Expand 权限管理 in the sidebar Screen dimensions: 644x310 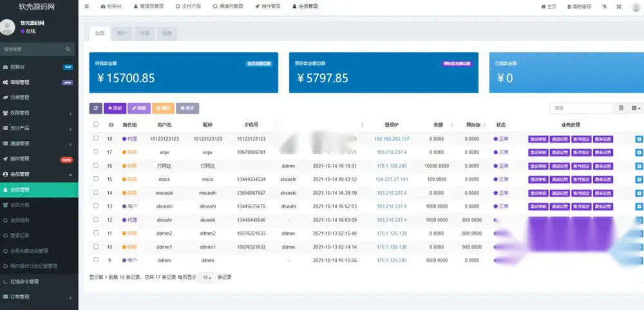click(39, 113)
